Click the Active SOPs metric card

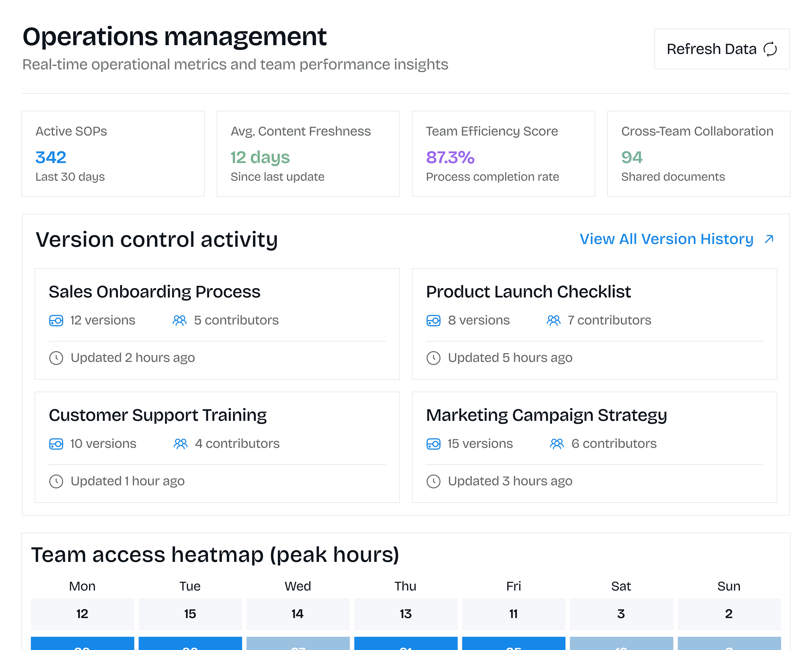tap(113, 154)
